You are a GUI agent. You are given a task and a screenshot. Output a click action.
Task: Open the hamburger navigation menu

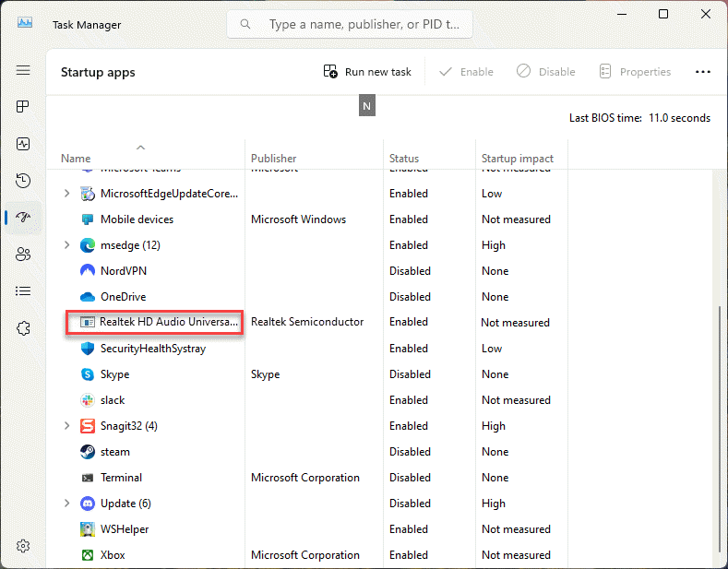[x=23, y=71]
